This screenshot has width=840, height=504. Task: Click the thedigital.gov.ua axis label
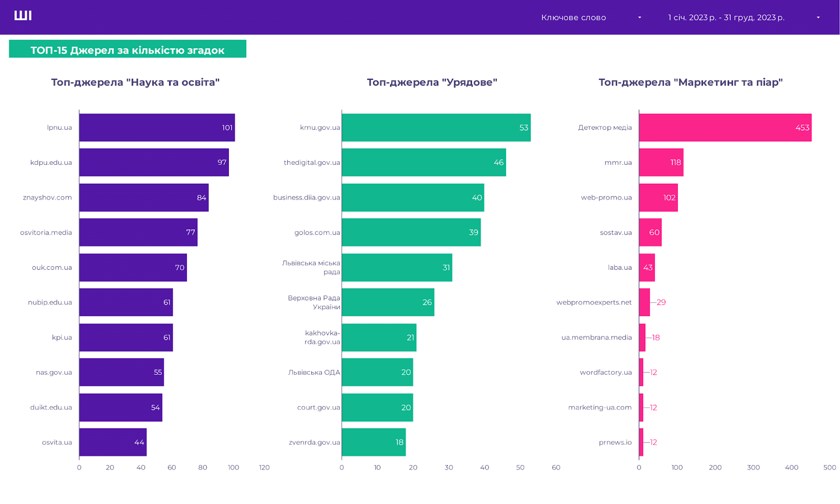click(312, 163)
